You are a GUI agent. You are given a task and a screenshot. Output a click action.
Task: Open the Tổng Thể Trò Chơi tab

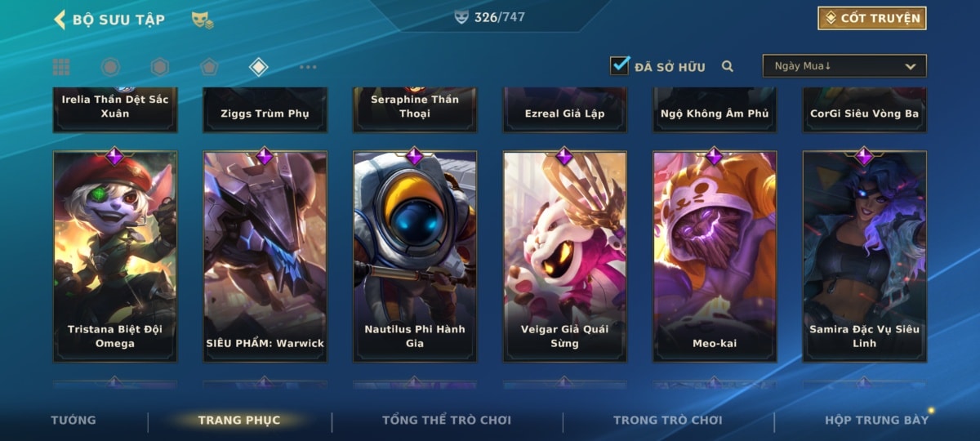447,420
